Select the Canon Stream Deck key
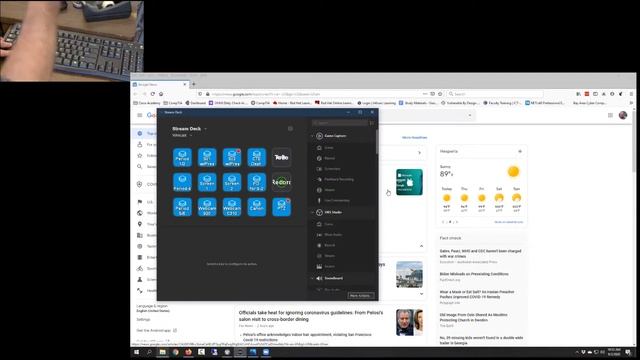This screenshot has height=360, width=640. (257, 207)
